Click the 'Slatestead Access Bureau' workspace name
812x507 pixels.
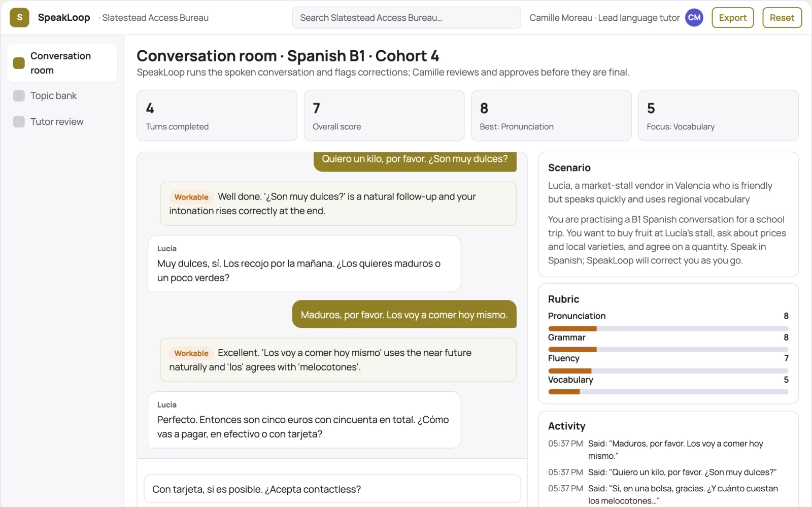coord(155,18)
